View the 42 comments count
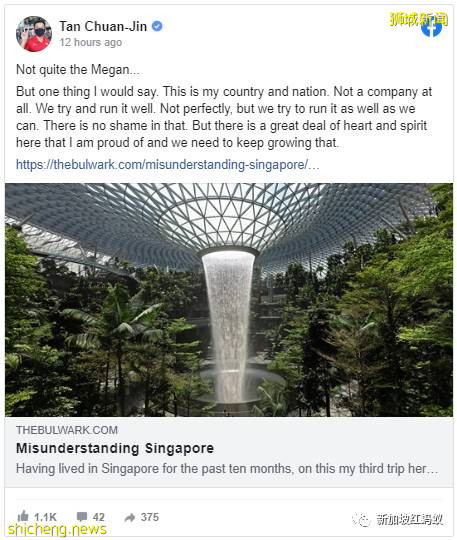The width and height of the screenshot is (457, 540). click(98, 517)
